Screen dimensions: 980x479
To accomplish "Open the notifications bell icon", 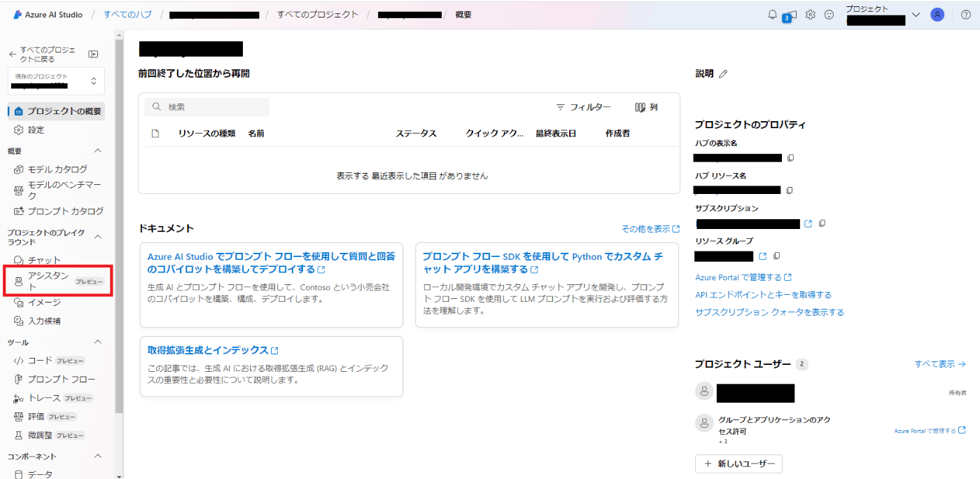I will pyautogui.click(x=773, y=15).
